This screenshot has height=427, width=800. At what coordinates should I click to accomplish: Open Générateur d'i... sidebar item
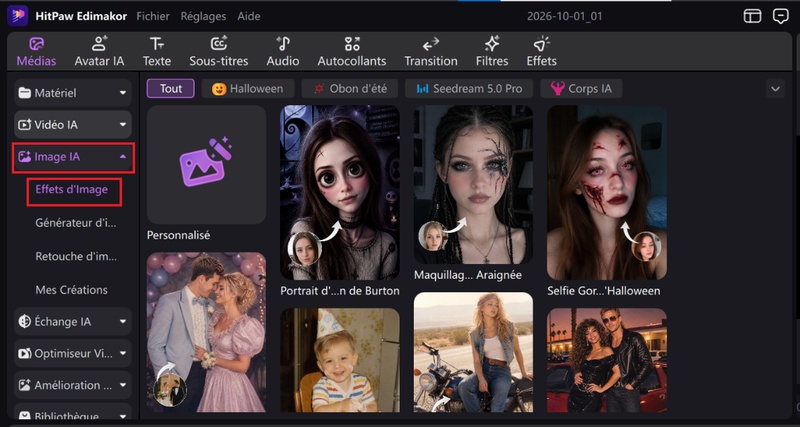tap(76, 223)
